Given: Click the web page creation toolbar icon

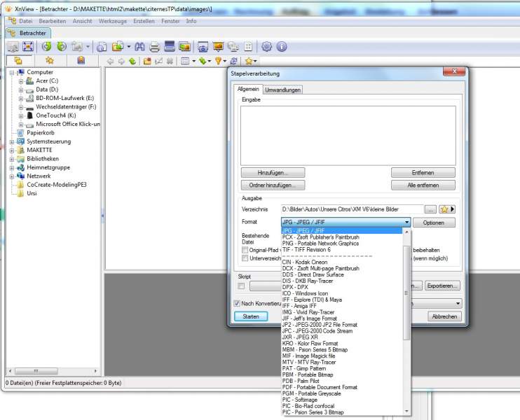Looking at the screenshot, I should [x=233, y=47].
